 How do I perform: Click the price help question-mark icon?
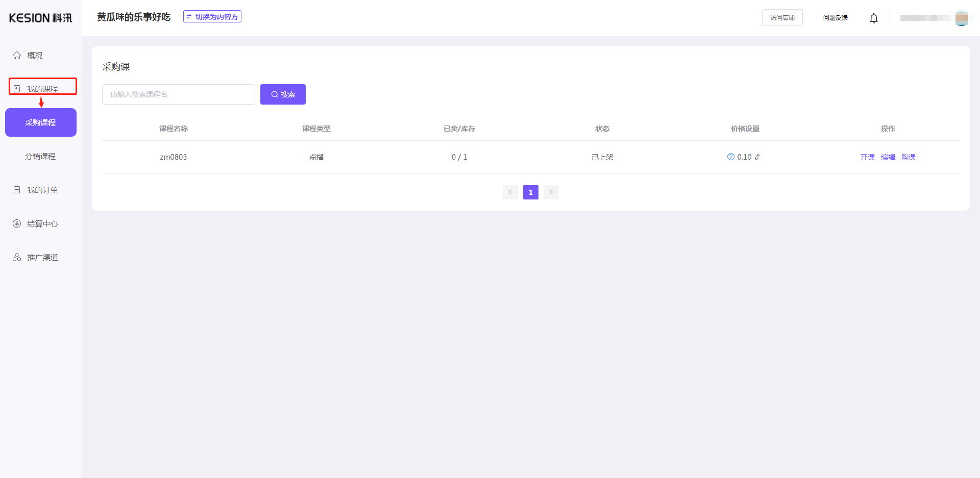pos(730,157)
